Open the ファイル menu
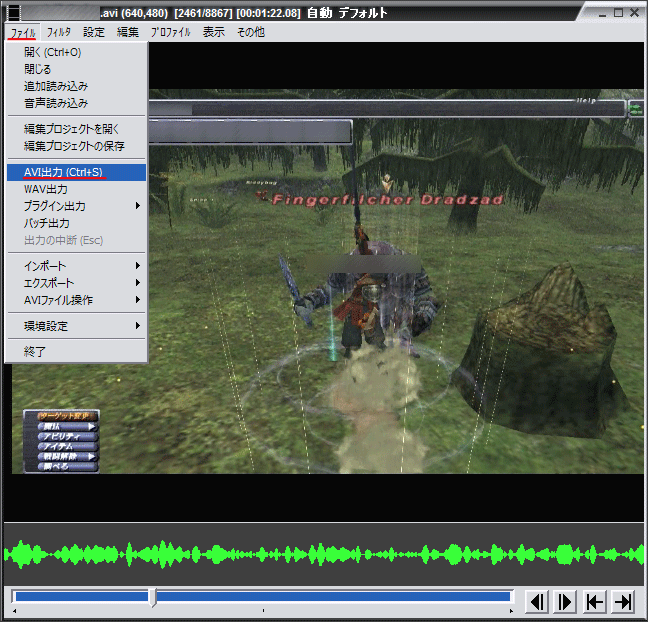The width and height of the screenshot is (648, 622). (23, 32)
